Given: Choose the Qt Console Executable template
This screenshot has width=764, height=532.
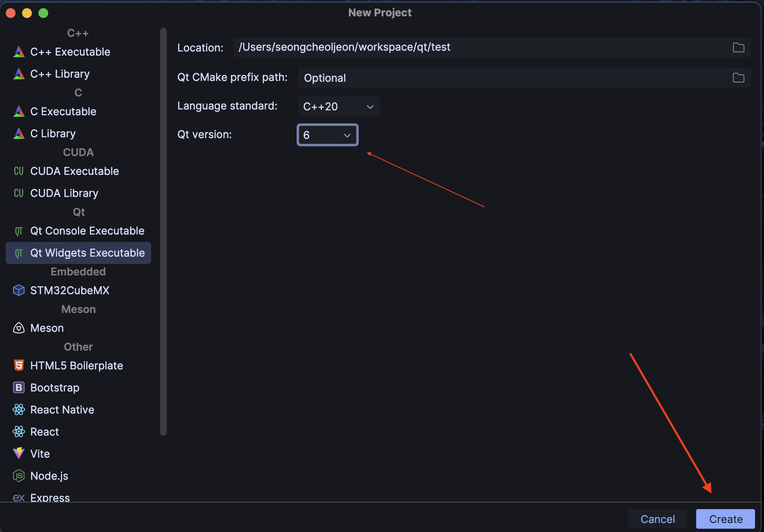Looking at the screenshot, I should (87, 230).
